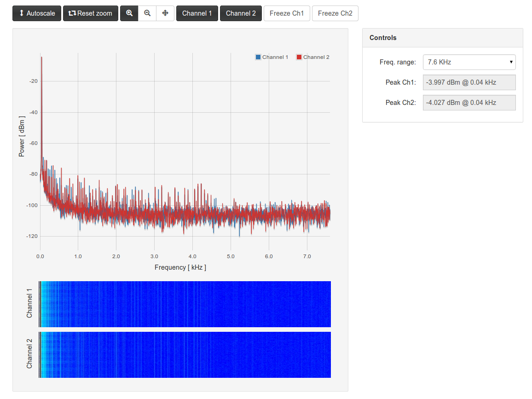532x399 pixels.
Task: Click the Channel 1 waterfall spectrogram
Action: click(185, 304)
